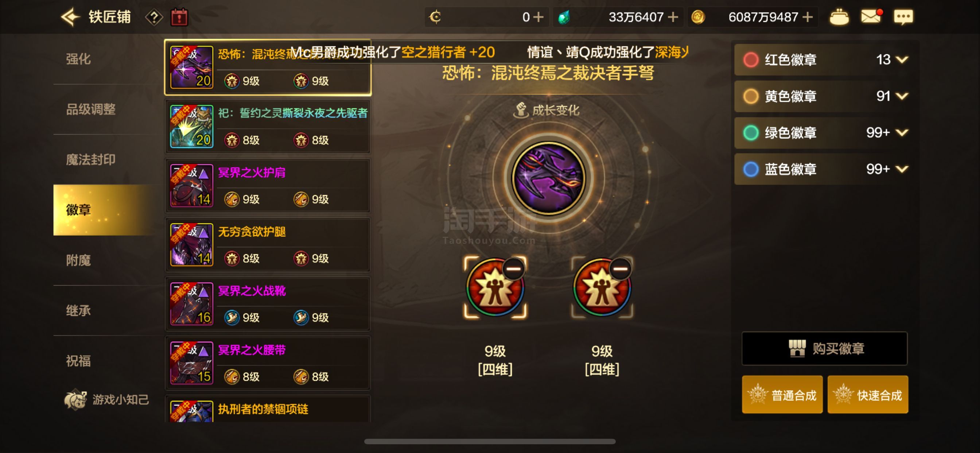980x453 pixels.
Task: Open the help question mark icon
Action: point(154,17)
